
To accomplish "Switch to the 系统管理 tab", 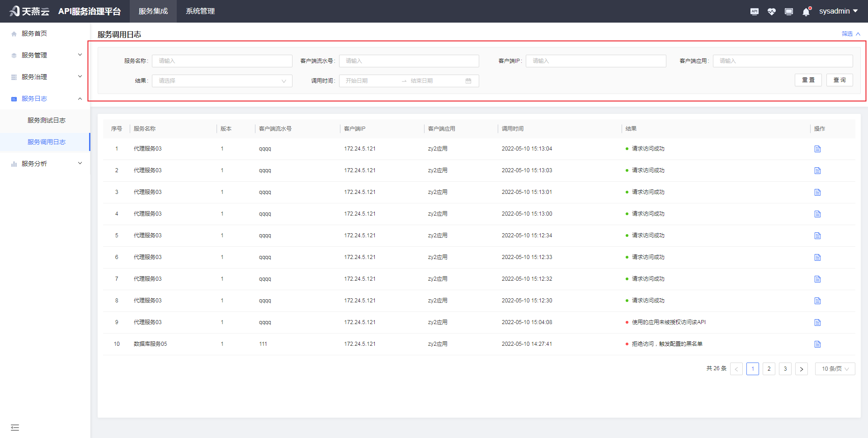I will pyautogui.click(x=200, y=11).
